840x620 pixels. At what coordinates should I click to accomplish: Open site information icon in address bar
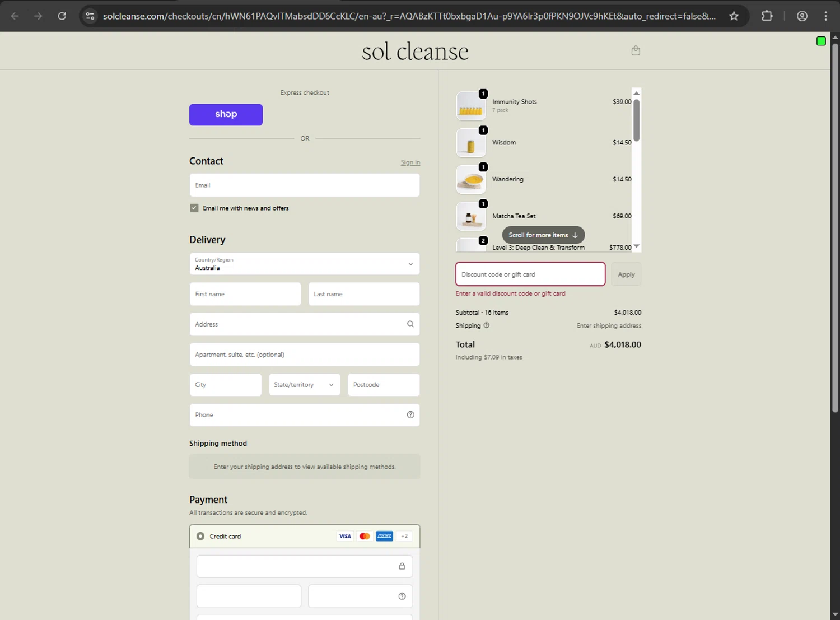pos(90,16)
